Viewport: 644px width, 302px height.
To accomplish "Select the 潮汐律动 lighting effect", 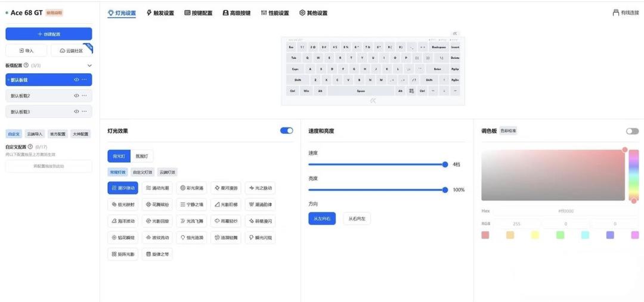I will tap(123, 188).
